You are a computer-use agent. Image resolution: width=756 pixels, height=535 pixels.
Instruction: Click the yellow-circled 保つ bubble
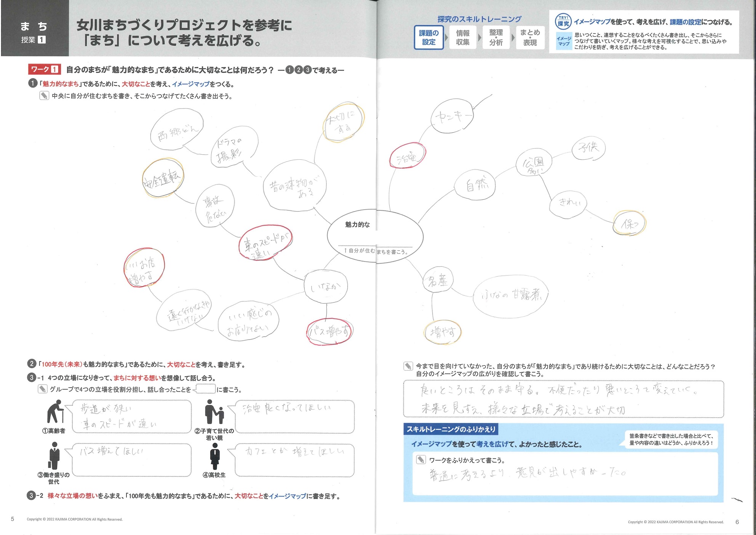[x=629, y=223]
